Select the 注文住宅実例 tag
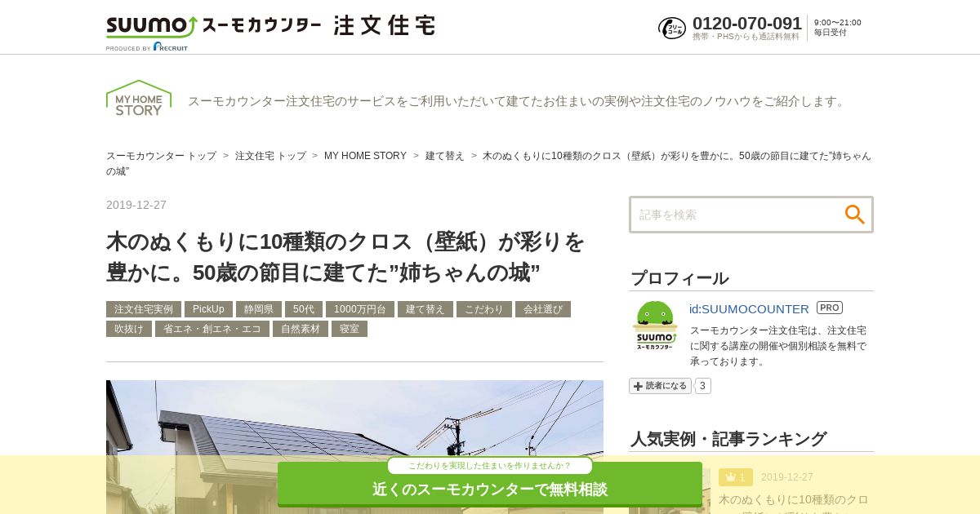Screen dimensions: 980x514 click(x=144, y=309)
